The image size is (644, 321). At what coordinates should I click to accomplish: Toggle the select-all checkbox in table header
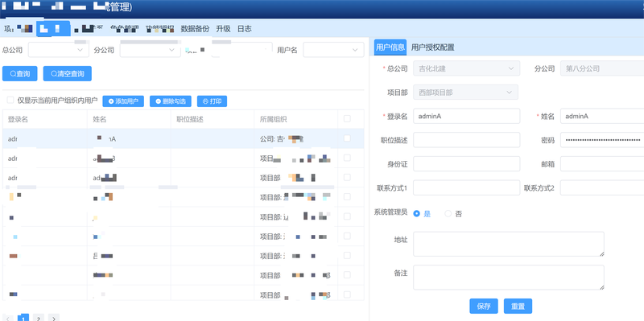pyautogui.click(x=347, y=119)
